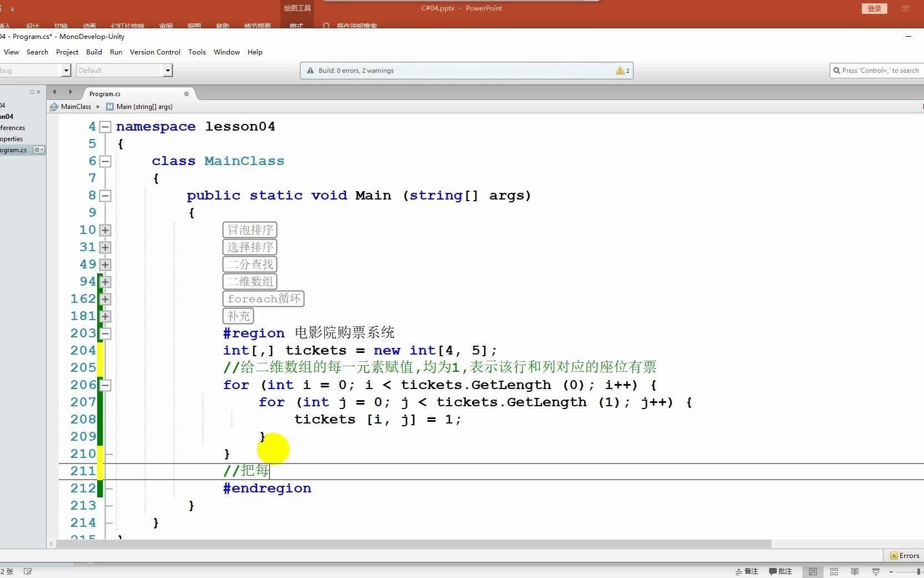Viewport: 924px width, 578px height.
Task: Collapse the 电影院购票系统 region at line 203
Action: pyautogui.click(x=105, y=333)
